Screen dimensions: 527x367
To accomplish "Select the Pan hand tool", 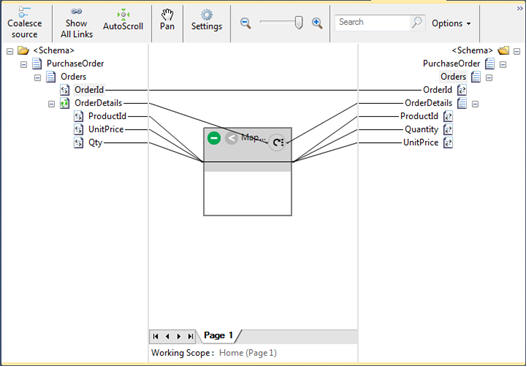I will pyautogui.click(x=167, y=20).
